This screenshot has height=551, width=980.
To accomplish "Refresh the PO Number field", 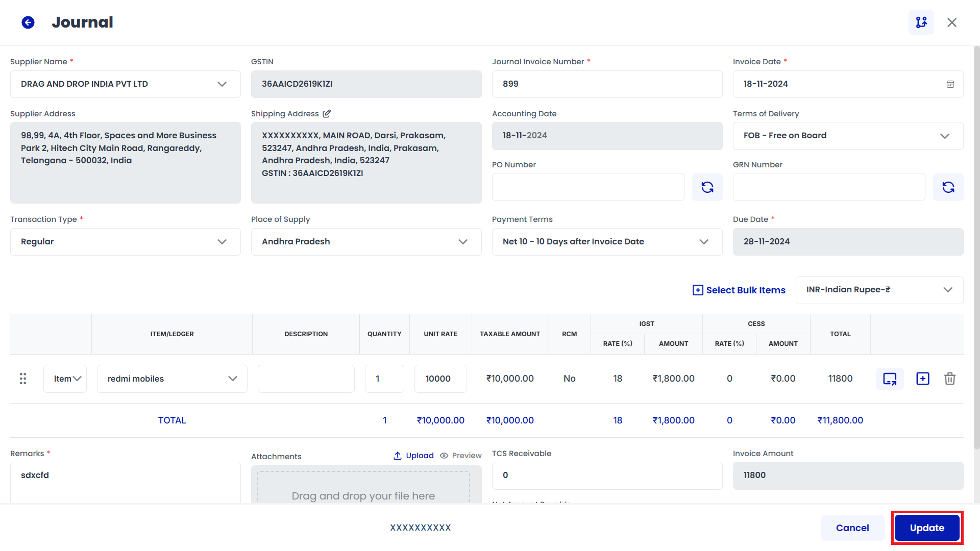I will click(x=707, y=187).
